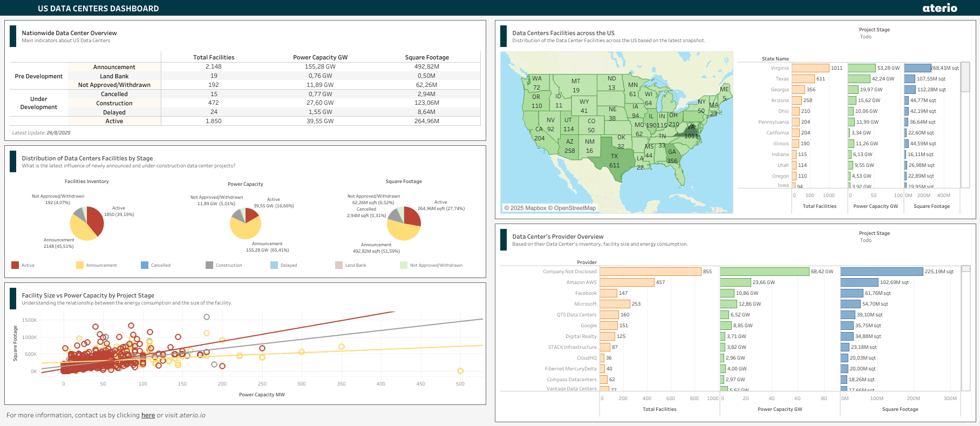
Task: Click Google power capacity bar 8,85 GW
Action: 726,326
